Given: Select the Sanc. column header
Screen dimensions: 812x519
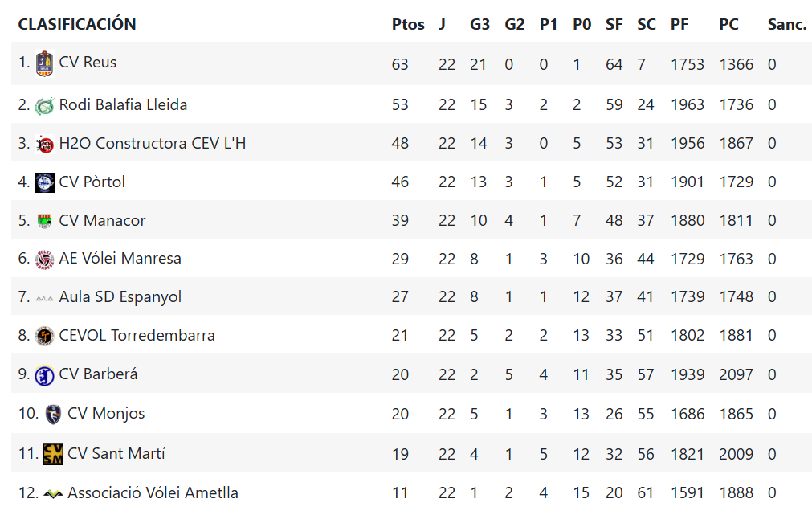Looking at the screenshot, I should (787, 24).
